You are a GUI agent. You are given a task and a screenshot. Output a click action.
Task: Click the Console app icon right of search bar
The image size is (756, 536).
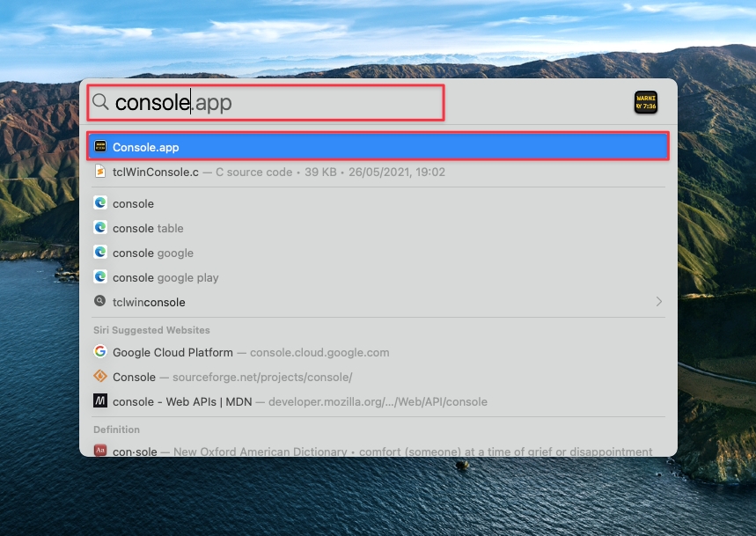click(645, 102)
